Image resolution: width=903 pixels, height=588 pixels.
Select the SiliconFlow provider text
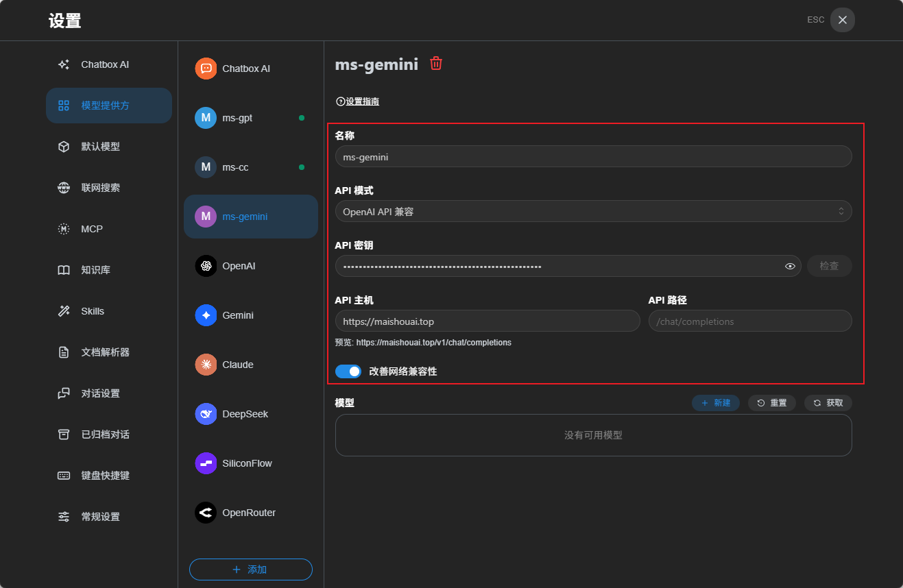coord(247,463)
